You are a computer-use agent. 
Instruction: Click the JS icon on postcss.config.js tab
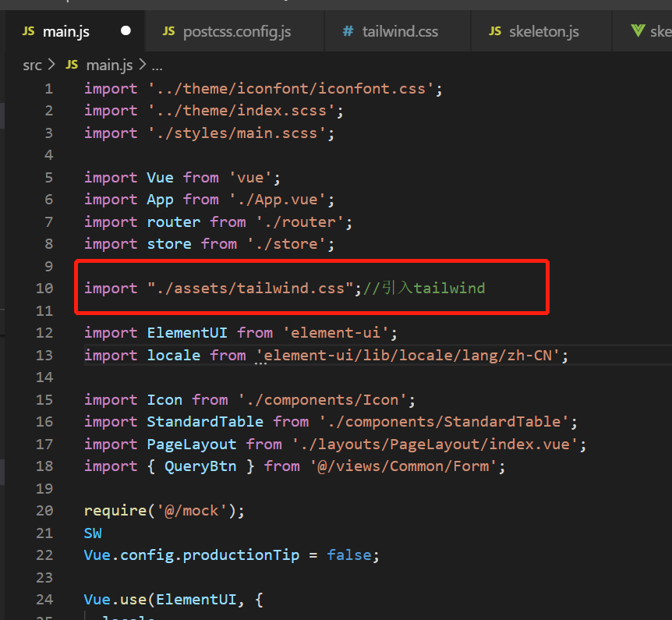point(168,31)
